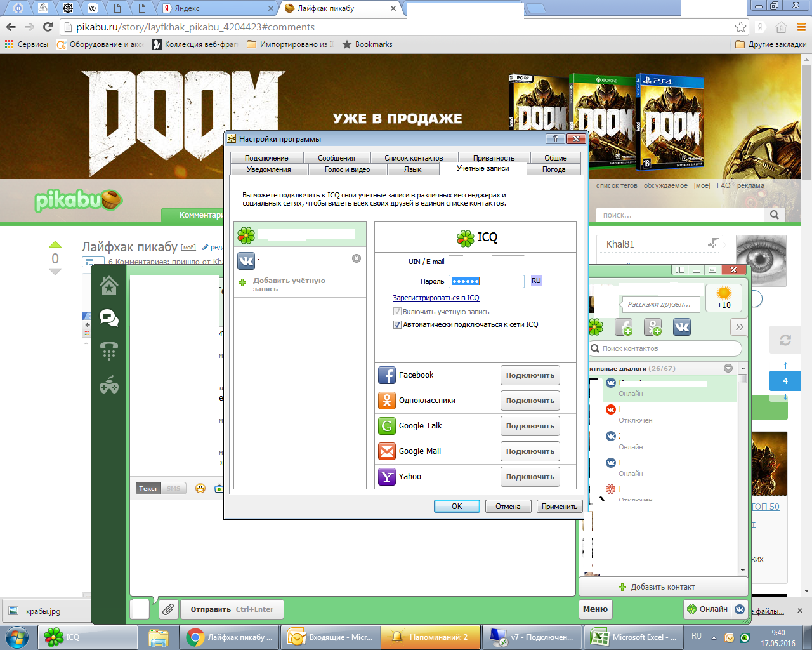812x650 pixels.
Task: Reload the Pikabu page in Chrome
Action: (48, 27)
